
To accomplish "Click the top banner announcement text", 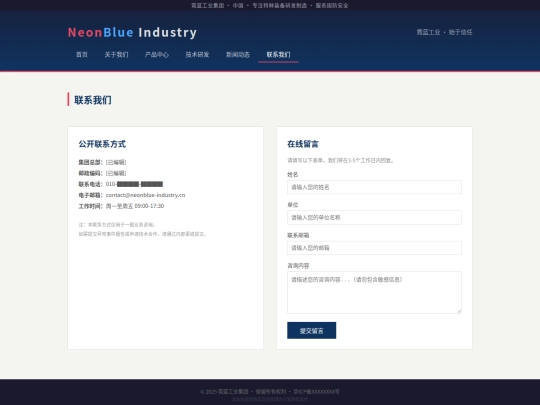I will pos(270,6).
